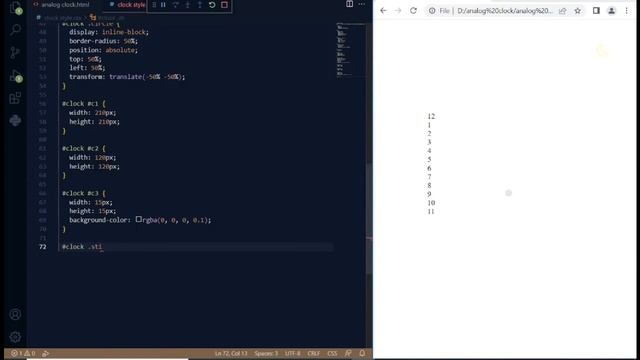The width and height of the screenshot is (640, 360).
Task: Click Ln 72, Col 13 cursor position
Action: [231, 353]
